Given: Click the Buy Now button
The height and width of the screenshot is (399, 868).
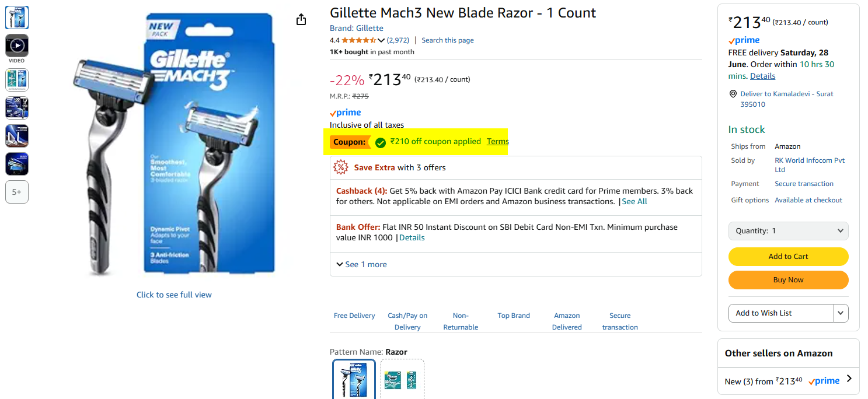Looking at the screenshot, I should pyautogui.click(x=788, y=280).
